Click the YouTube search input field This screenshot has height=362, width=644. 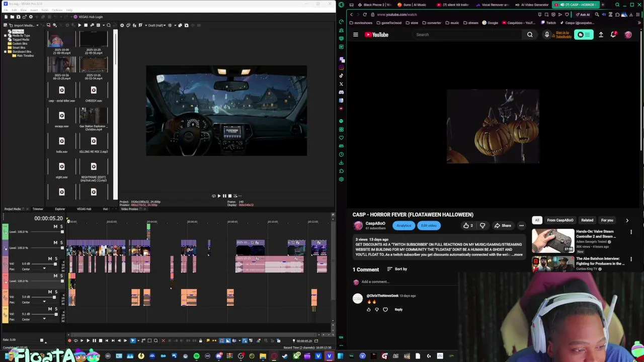468,35
